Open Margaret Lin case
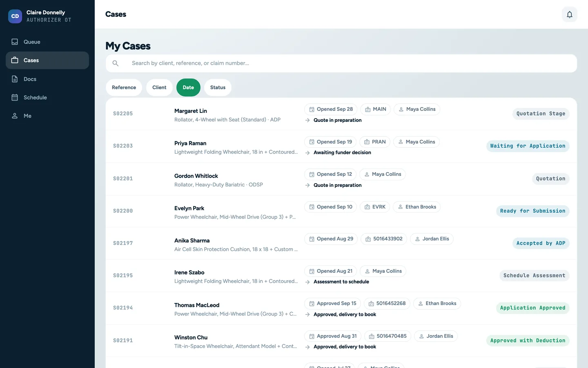Image resolution: width=588 pixels, height=368 pixels. pyautogui.click(x=341, y=114)
